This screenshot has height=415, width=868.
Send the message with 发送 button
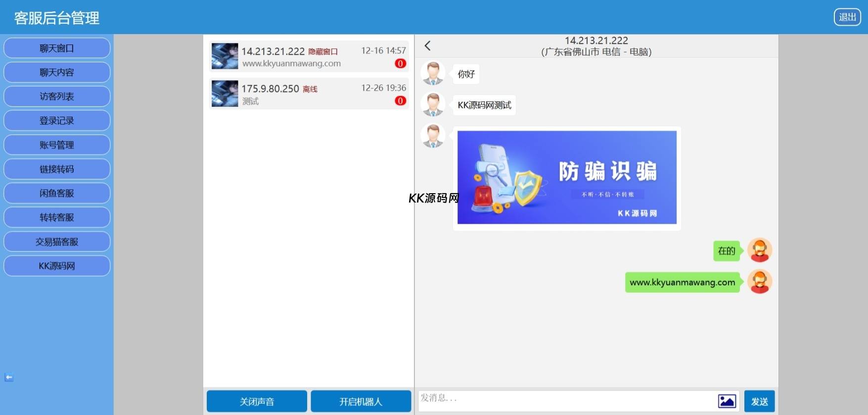coord(759,401)
